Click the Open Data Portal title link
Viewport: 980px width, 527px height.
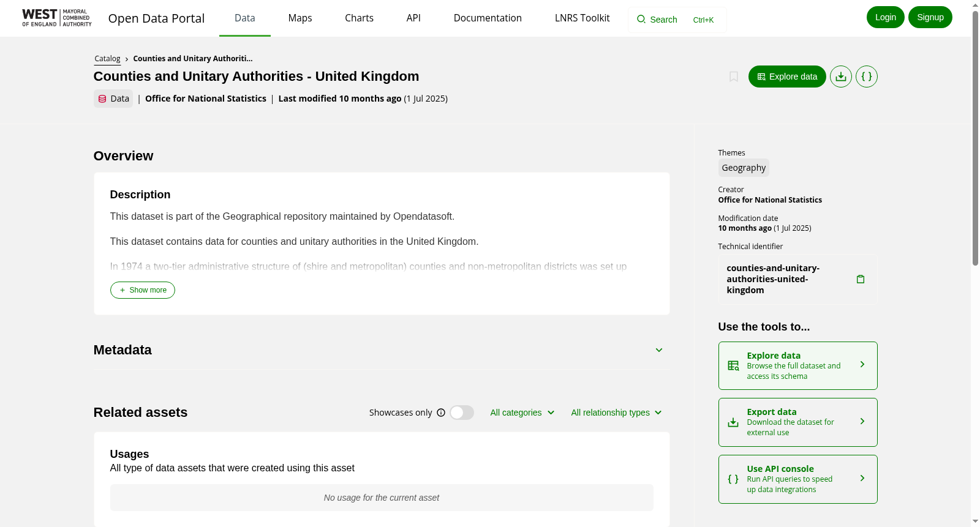pyautogui.click(x=156, y=18)
